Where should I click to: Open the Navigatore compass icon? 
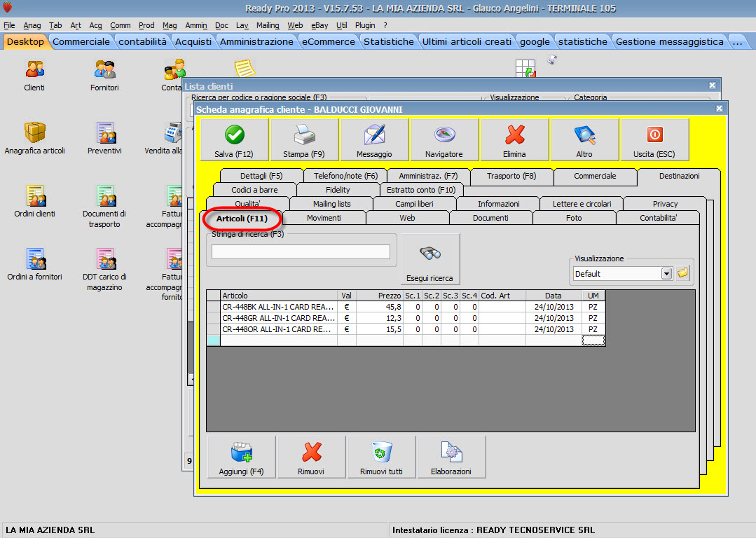coord(444,134)
